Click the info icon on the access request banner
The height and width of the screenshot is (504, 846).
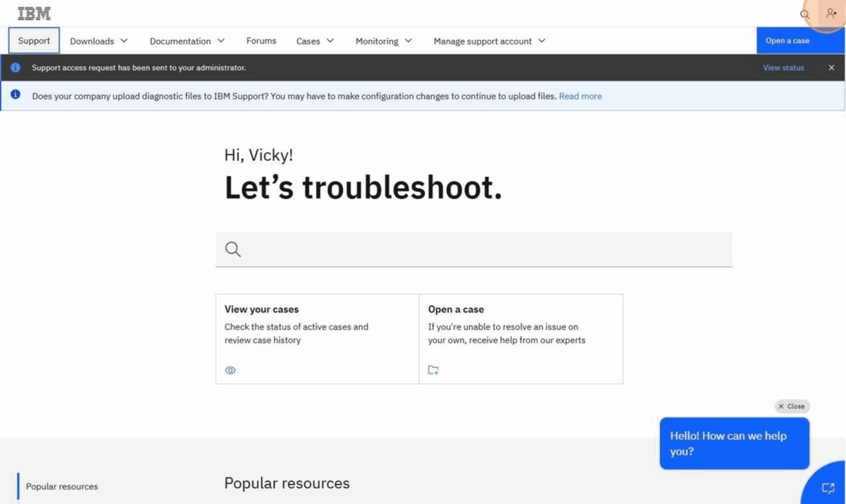[15, 67]
